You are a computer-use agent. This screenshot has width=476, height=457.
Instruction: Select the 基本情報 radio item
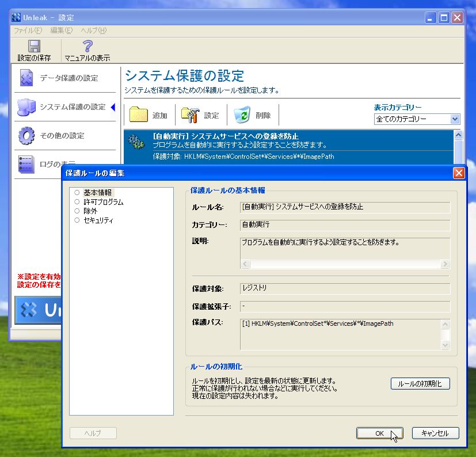(x=77, y=192)
